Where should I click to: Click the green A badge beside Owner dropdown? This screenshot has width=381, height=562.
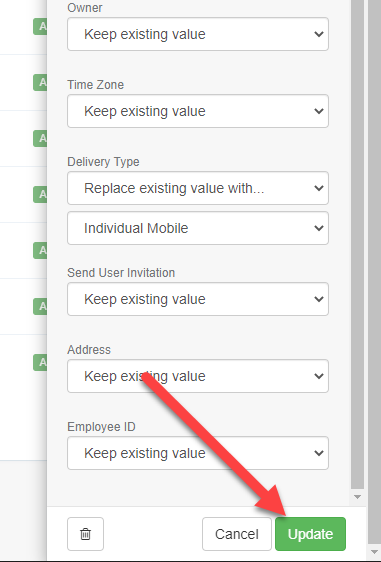tap(40, 27)
